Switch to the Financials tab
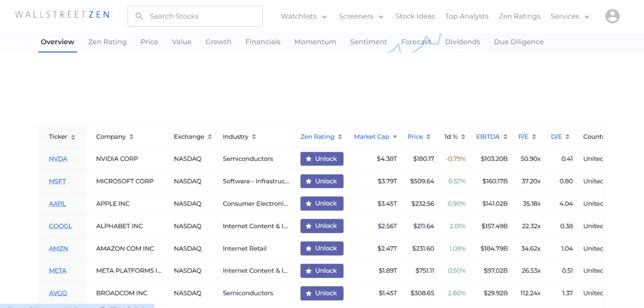644x308 pixels. pyautogui.click(x=263, y=42)
